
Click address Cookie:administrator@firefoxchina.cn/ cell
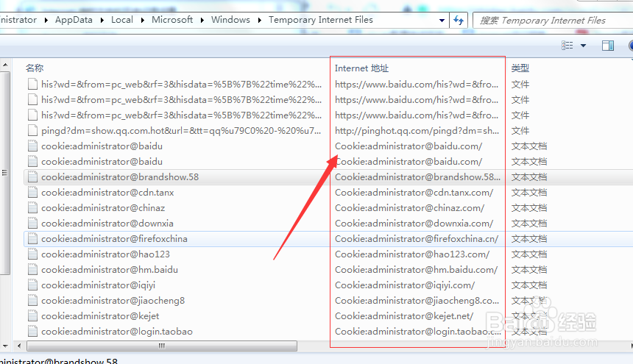tap(417, 239)
